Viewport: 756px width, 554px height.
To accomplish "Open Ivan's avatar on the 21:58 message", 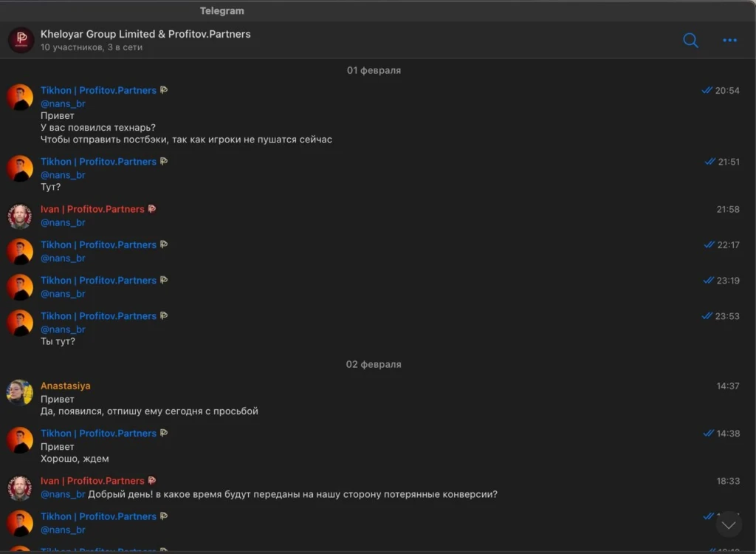I will tap(20, 216).
